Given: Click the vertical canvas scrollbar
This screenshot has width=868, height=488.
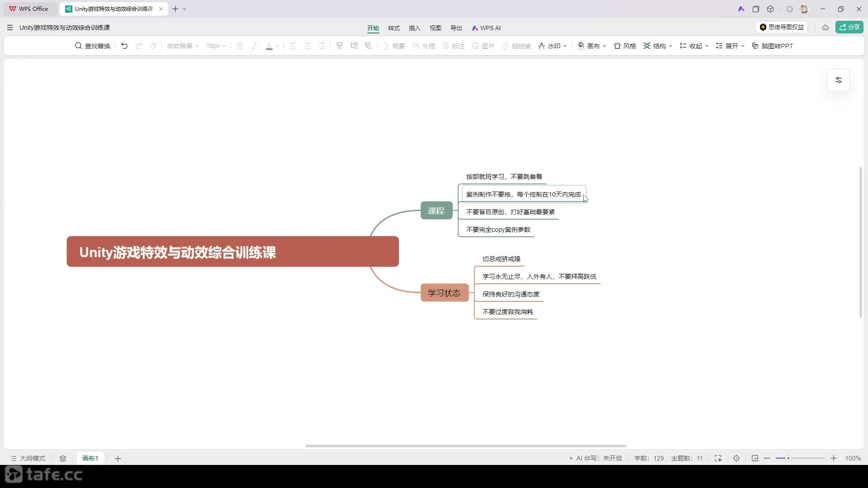Looking at the screenshot, I should (x=860, y=243).
